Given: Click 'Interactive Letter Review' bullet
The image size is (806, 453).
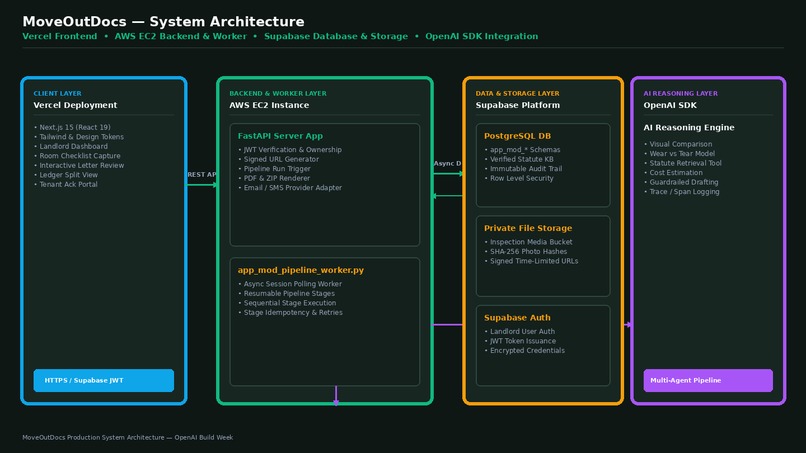Looking at the screenshot, I should [79, 166].
